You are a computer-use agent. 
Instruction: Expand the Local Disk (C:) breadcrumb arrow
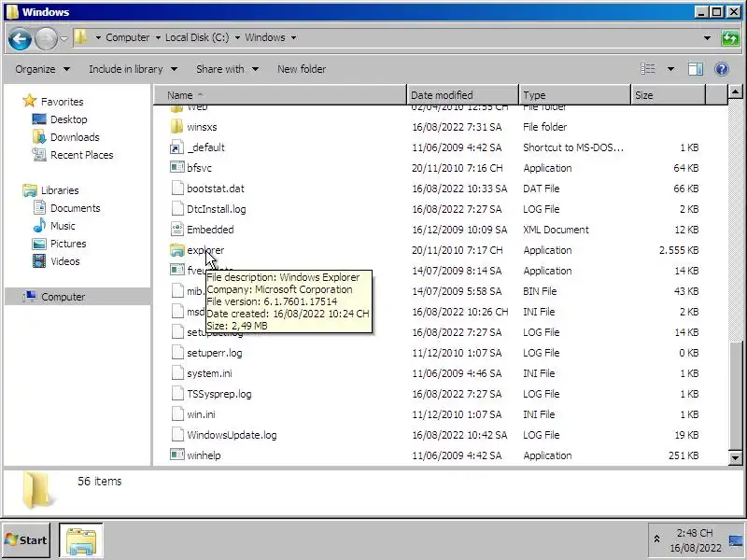(237, 37)
